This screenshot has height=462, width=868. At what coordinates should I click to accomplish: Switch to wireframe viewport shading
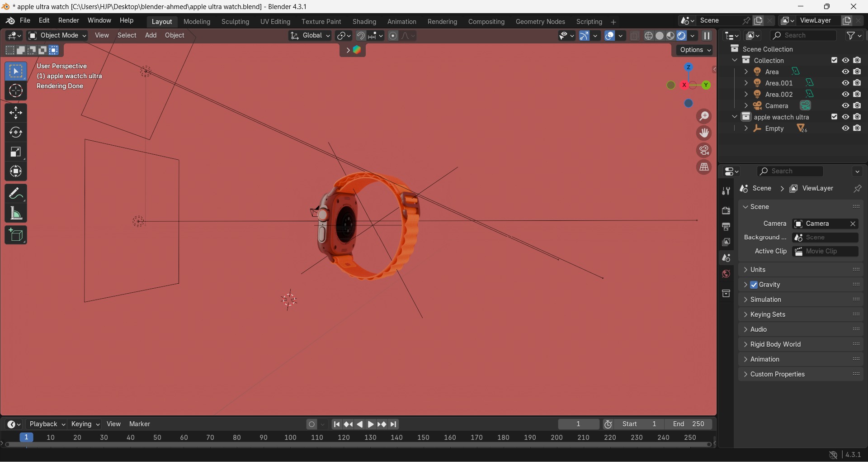tap(649, 36)
